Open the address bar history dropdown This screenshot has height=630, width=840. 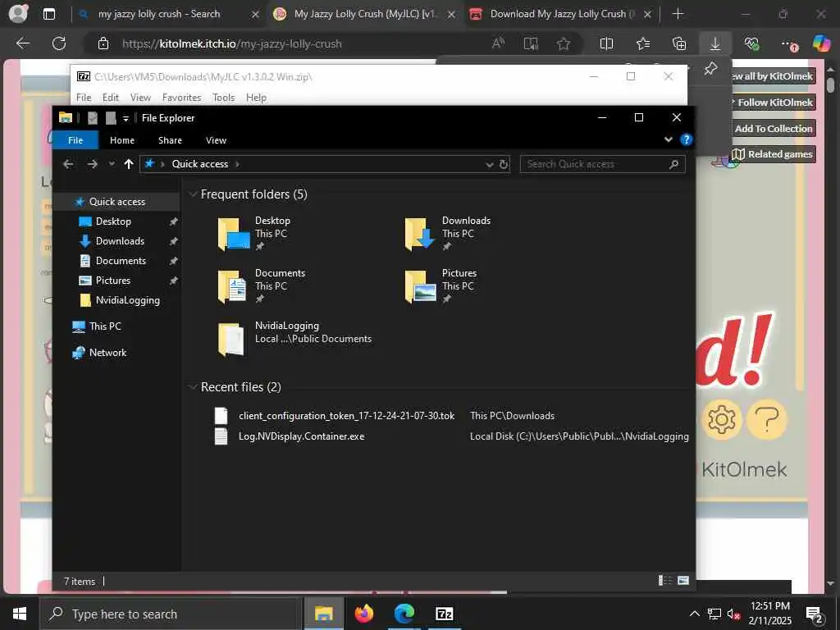click(489, 164)
